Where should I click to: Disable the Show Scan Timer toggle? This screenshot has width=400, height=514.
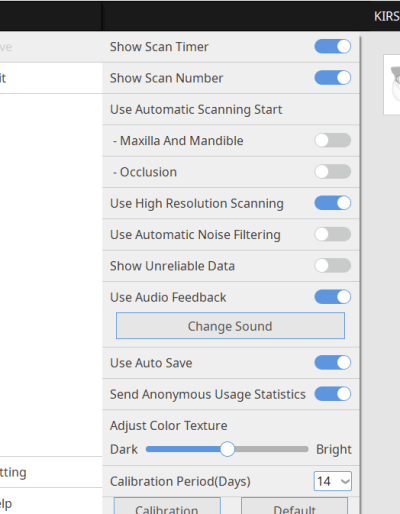pyautogui.click(x=332, y=46)
